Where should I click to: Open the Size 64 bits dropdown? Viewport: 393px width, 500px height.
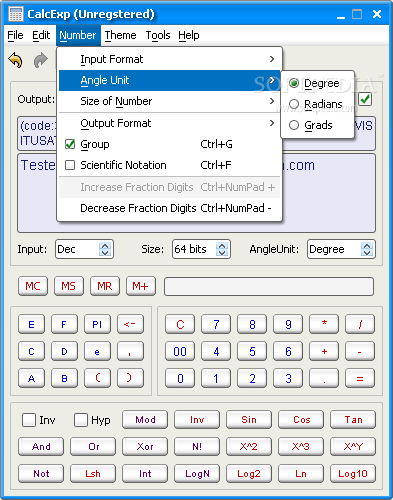[x=222, y=249]
